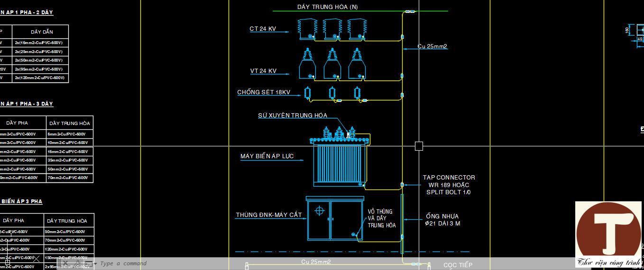
Task: Select the first CT 24 KV symbol
Action: pos(307,29)
